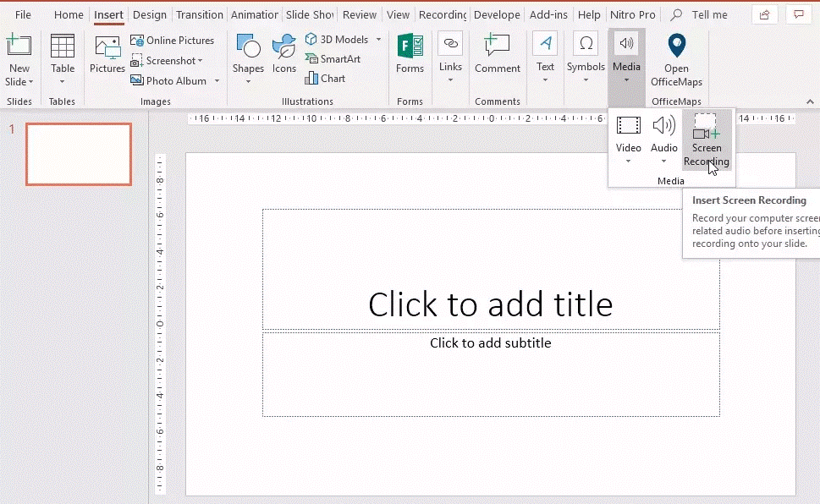Open the Review ribbon tab
Image resolution: width=820 pixels, height=504 pixels.
click(x=359, y=14)
